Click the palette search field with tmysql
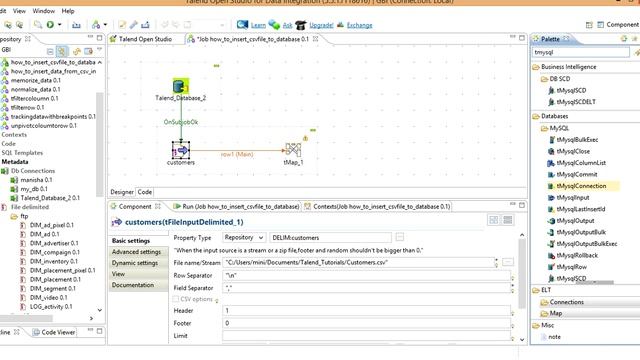The width and height of the screenshot is (640, 360). [581, 52]
